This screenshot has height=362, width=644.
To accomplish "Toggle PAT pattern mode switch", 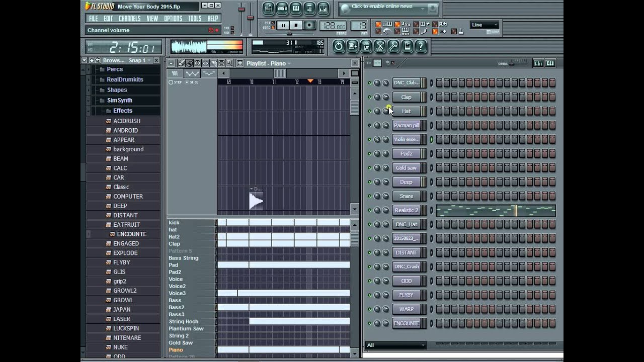I will 273,23.
